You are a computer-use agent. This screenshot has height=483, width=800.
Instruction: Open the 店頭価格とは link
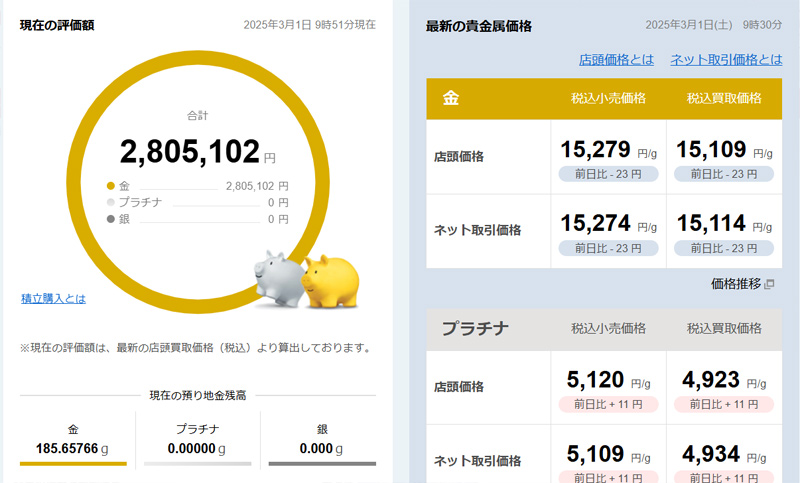coord(616,60)
